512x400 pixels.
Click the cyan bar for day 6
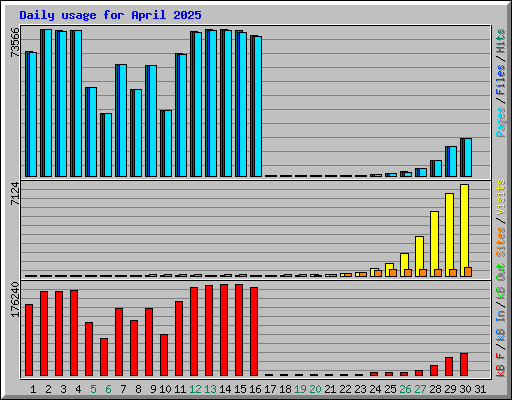[x=106, y=145]
